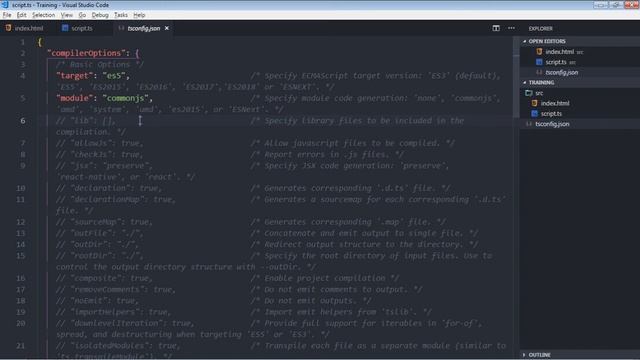Click the commented "sourceMap" option on line 12
640x360 pixels.
coord(104,222)
